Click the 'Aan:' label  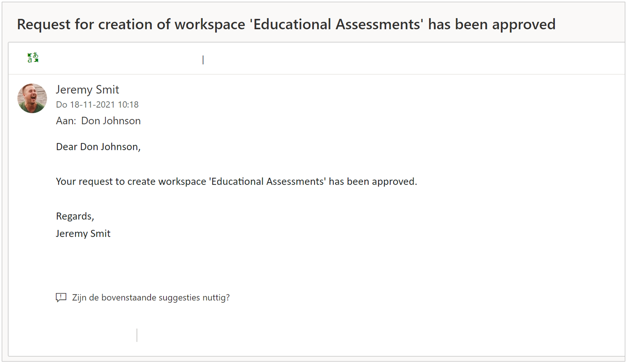(66, 121)
